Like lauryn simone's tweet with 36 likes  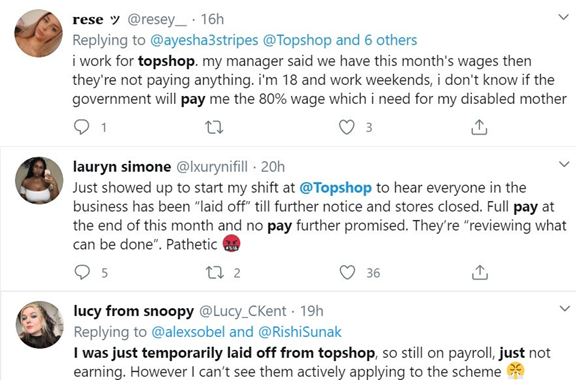coord(347,273)
